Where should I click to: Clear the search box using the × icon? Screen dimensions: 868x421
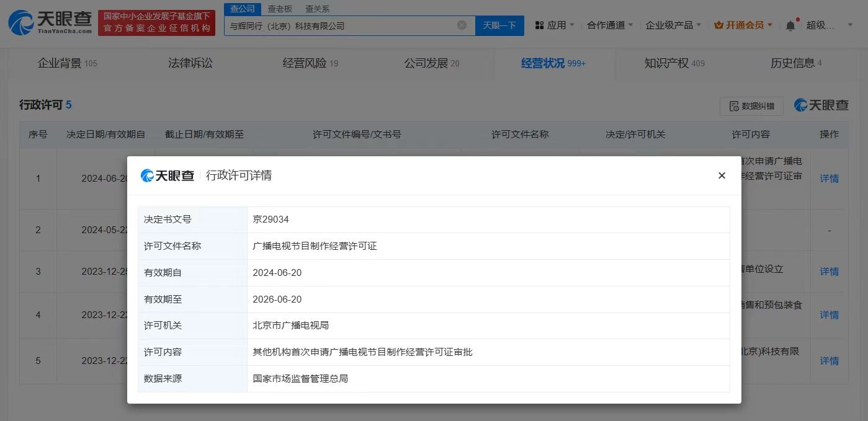462,25
